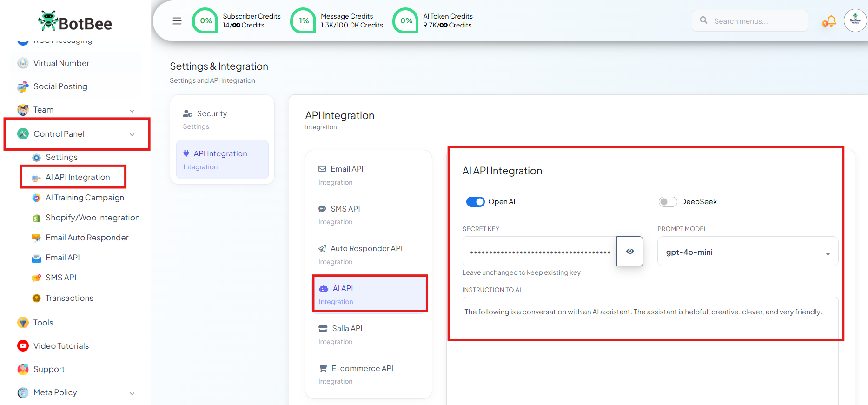
Task: Click the AI API Integration panel heading
Action: coord(502,171)
